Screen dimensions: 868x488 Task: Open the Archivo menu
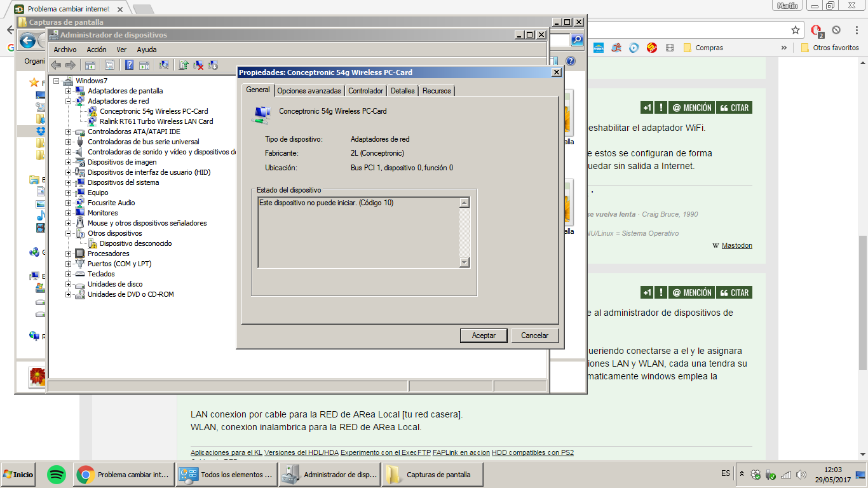pyautogui.click(x=65, y=50)
